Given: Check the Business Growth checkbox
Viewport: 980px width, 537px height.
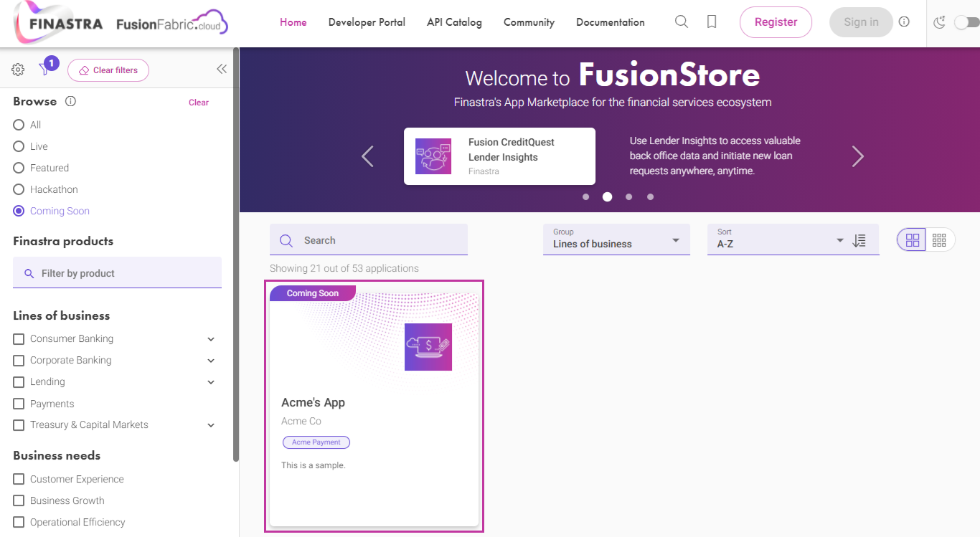Looking at the screenshot, I should pos(19,500).
